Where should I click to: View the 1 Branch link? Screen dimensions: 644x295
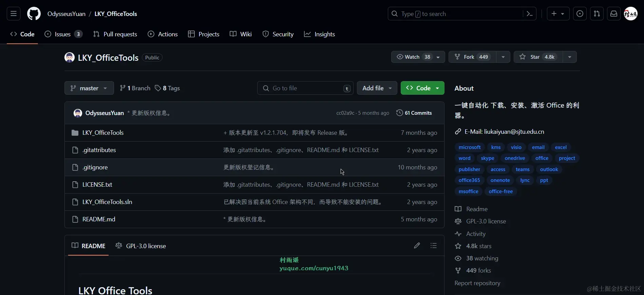135,88
